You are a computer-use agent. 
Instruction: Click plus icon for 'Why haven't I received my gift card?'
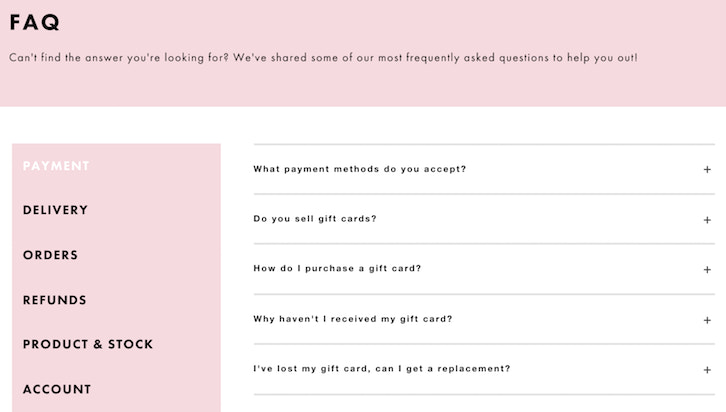tap(707, 320)
